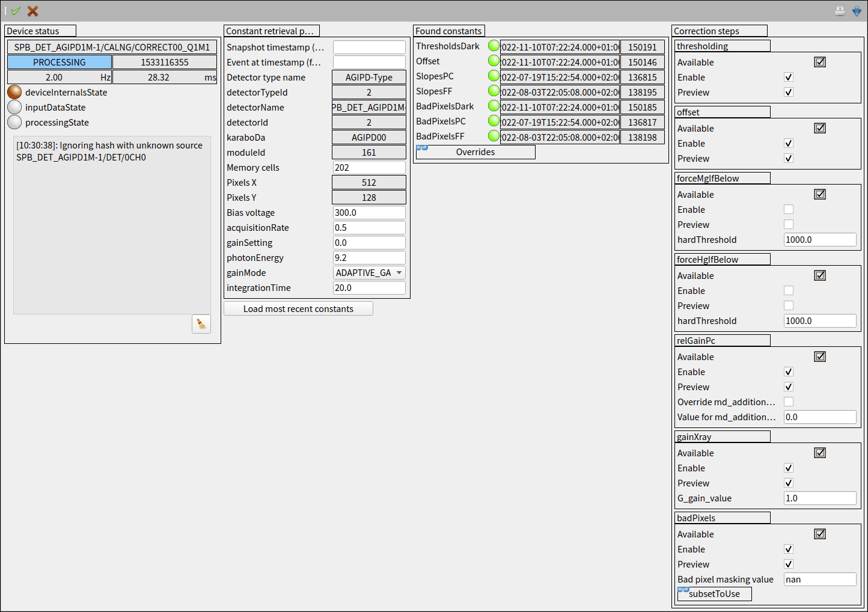The width and height of the screenshot is (868, 612).
Task: Expand the Overrides node
Action: (421, 147)
